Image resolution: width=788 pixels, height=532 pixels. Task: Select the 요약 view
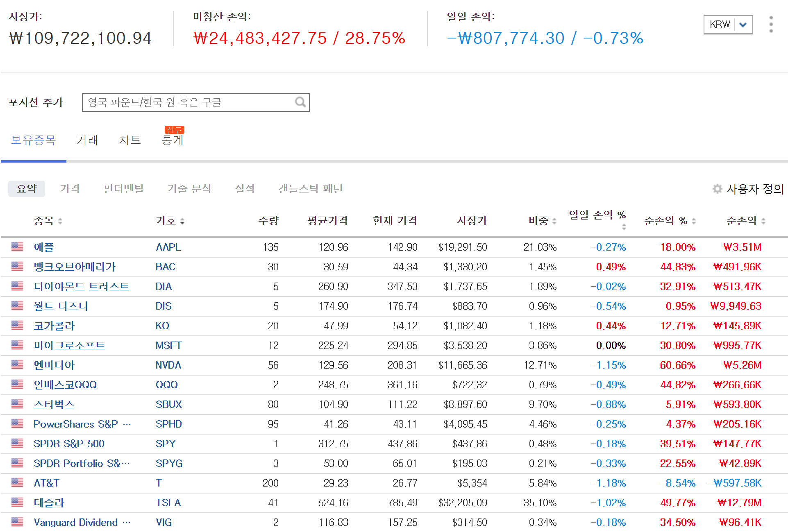(x=27, y=189)
